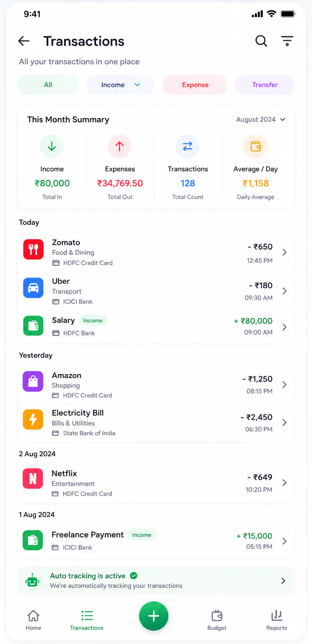This screenshot has height=644, width=312.
Task: Open the filter options icon
Action: 287,41
